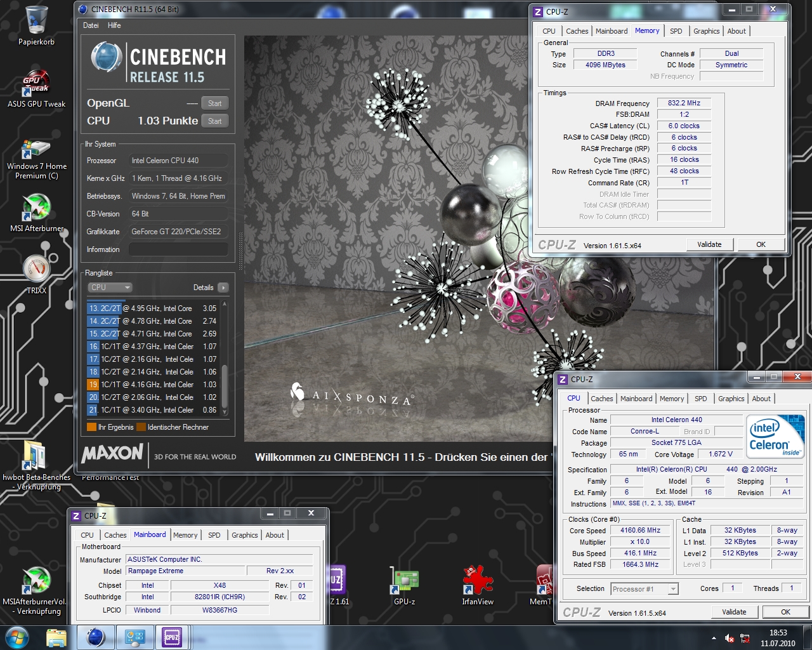Click the Intel Celeron inside logo
This screenshot has height=650, width=812.
pos(775,437)
